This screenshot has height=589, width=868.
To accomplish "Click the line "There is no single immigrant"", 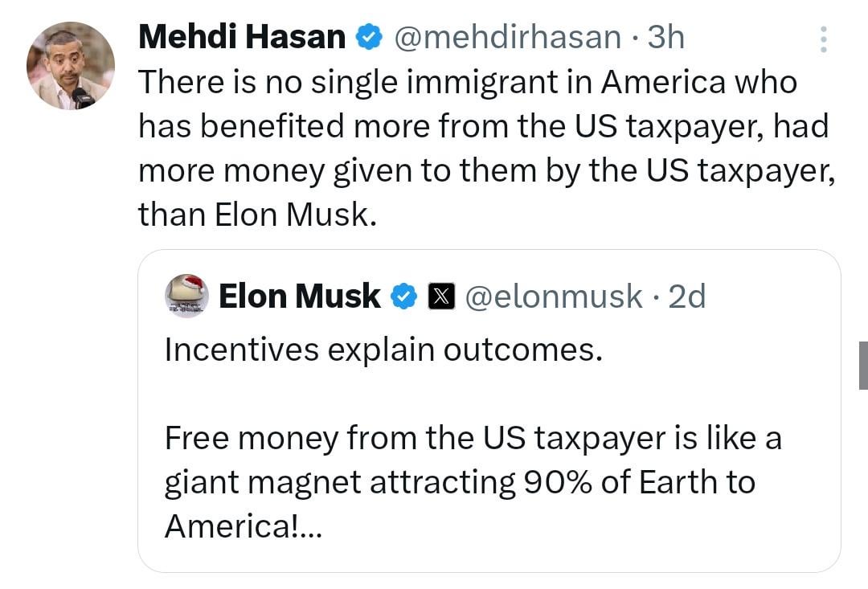I will tap(467, 82).
